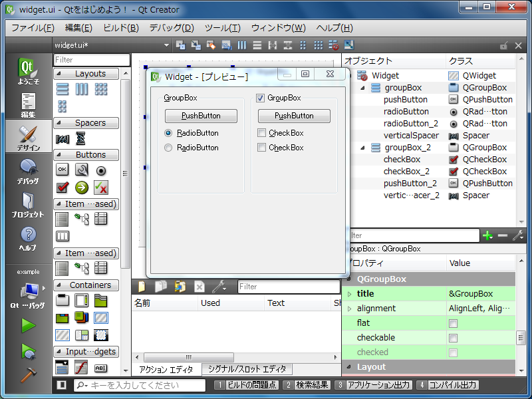This screenshot has width=532, height=399.
Task: Enable the checkable property checkbox
Action: tap(453, 338)
